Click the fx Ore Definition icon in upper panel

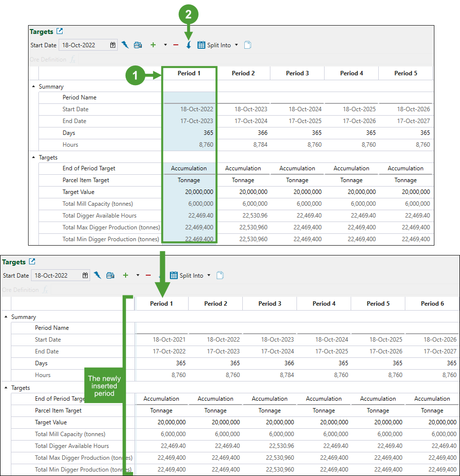pos(72,59)
